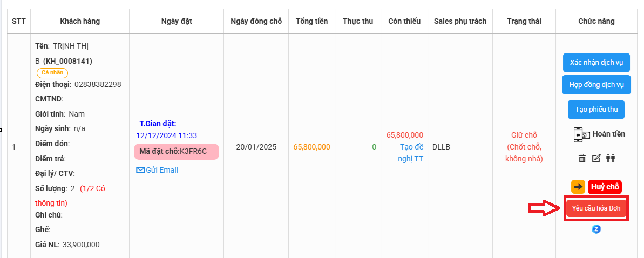Click the orange arrow transfer icon

point(578,187)
